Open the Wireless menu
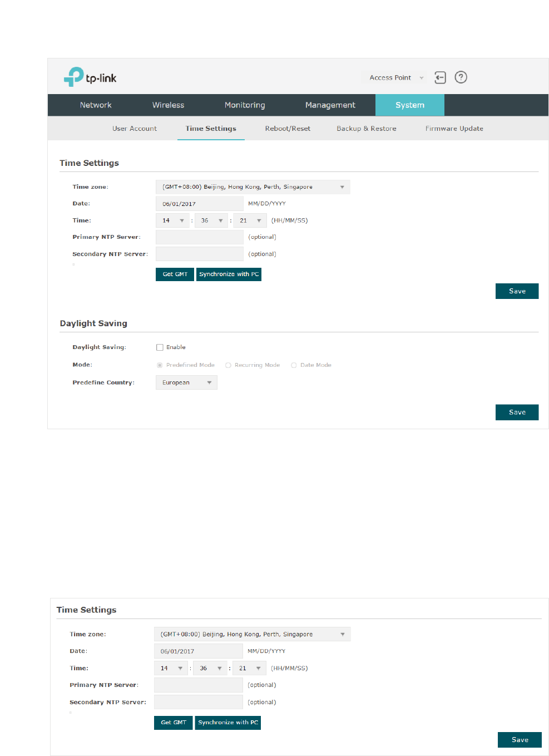This screenshot has height=756, width=549. click(168, 105)
